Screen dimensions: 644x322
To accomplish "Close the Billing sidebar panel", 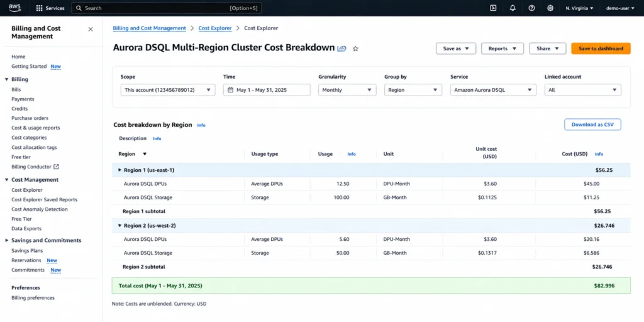I will pos(91,29).
